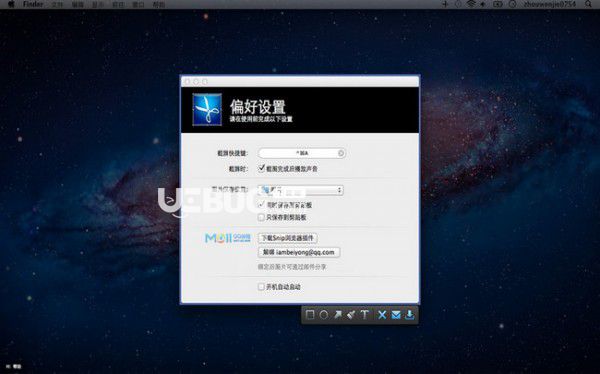Share the screenshot via mail icon
600x374 pixels.
[x=396, y=315]
